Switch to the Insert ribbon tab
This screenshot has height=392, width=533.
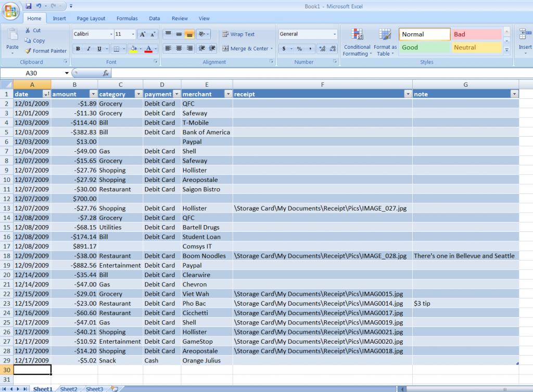pyautogui.click(x=59, y=18)
